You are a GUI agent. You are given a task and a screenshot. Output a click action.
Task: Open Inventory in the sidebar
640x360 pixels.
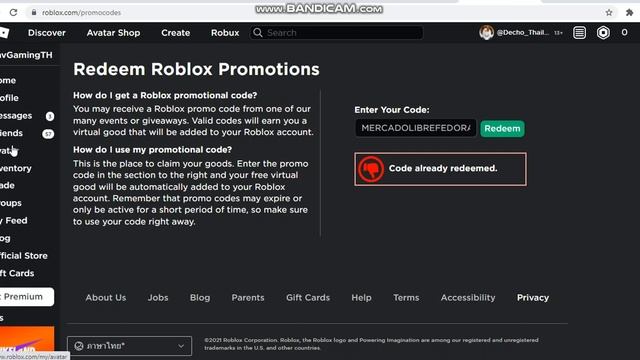click(x=16, y=168)
